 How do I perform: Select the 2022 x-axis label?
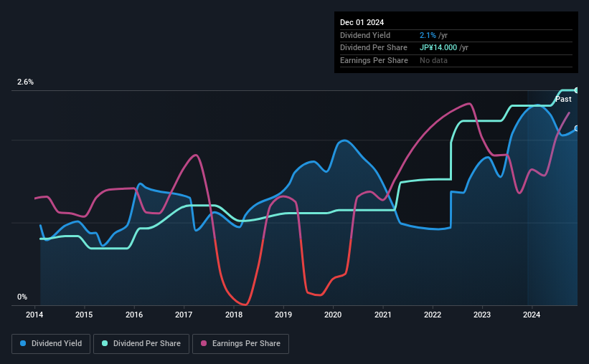pyautogui.click(x=433, y=315)
